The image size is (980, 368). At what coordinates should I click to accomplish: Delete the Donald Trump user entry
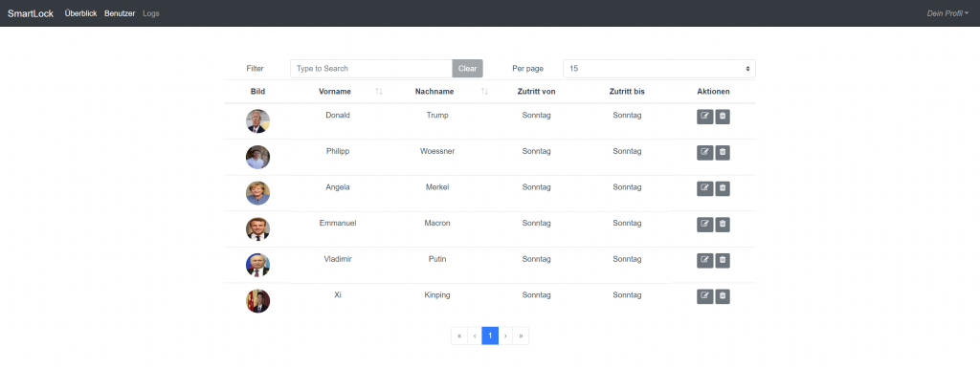[723, 117]
